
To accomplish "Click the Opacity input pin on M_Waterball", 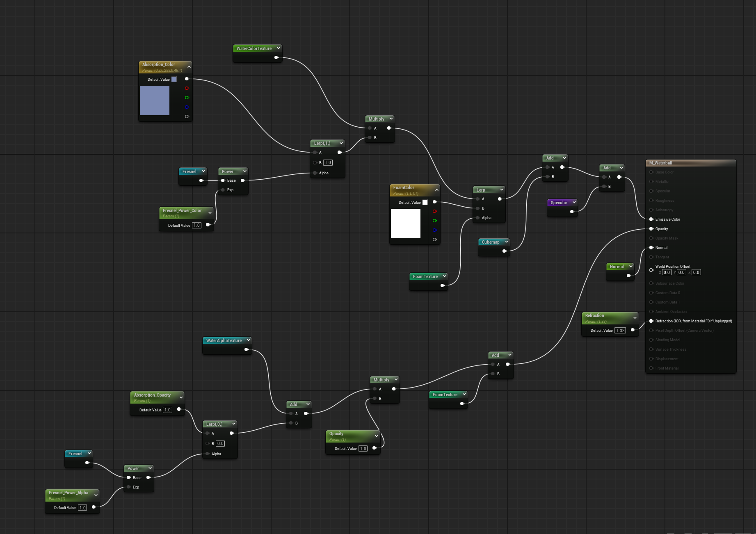I will [x=651, y=229].
